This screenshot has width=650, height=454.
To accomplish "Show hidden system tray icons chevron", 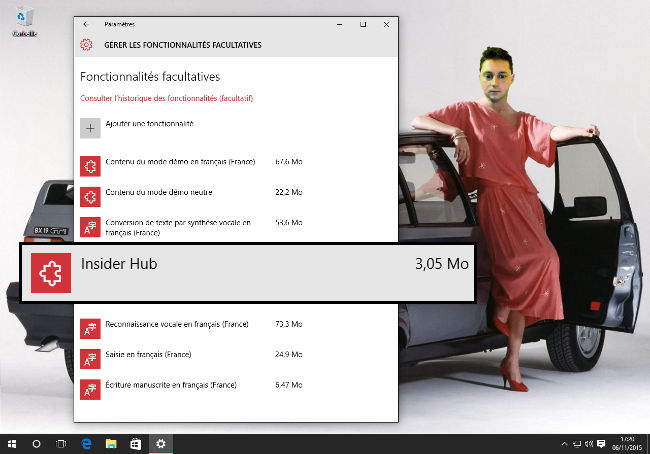I will pyautogui.click(x=562, y=443).
